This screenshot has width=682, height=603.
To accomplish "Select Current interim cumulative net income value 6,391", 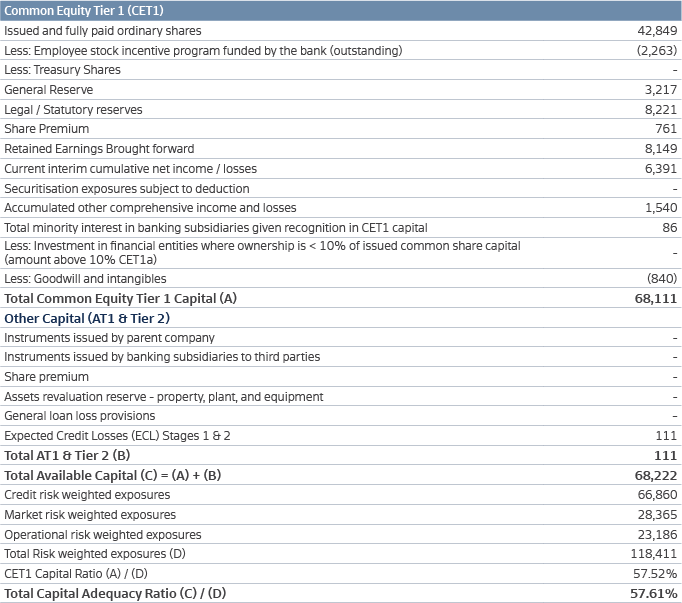I will [x=660, y=169].
